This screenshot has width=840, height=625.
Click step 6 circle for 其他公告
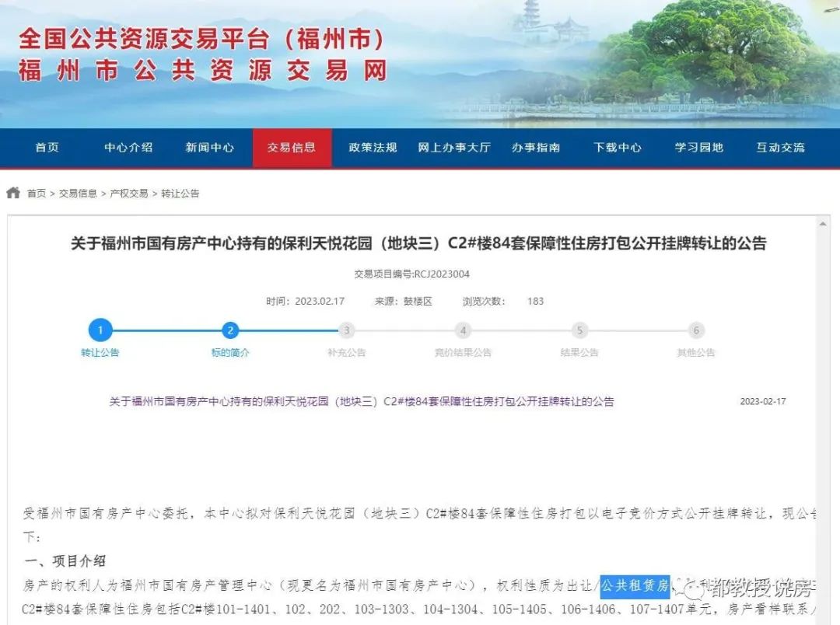696,330
